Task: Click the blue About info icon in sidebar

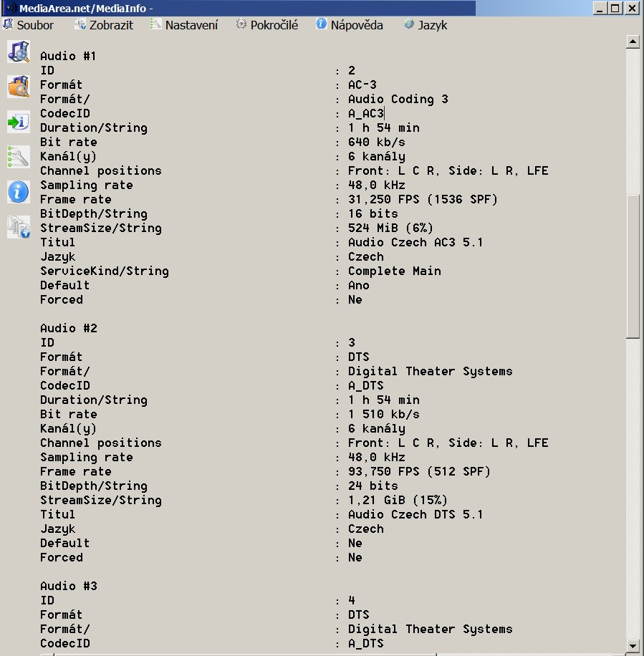Action: (18, 191)
